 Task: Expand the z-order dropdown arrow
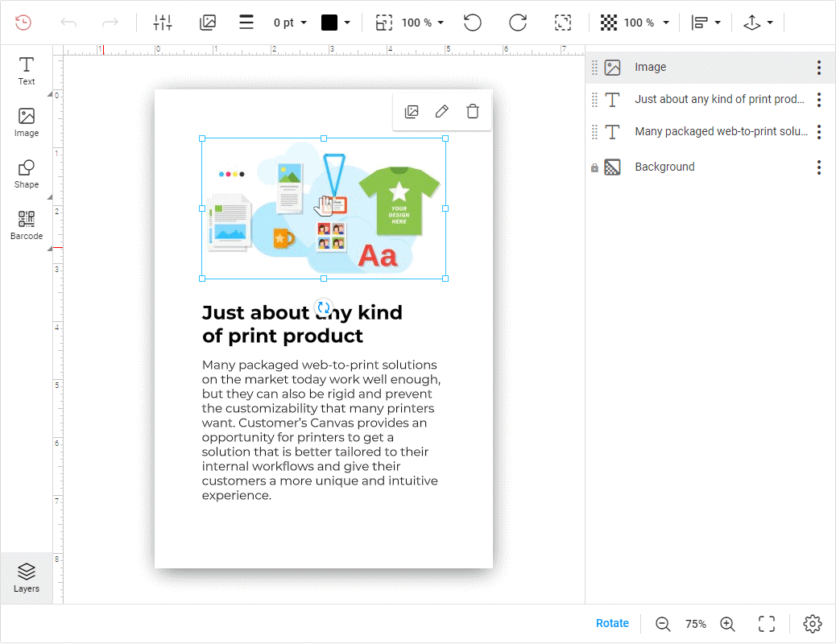coord(770,23)
